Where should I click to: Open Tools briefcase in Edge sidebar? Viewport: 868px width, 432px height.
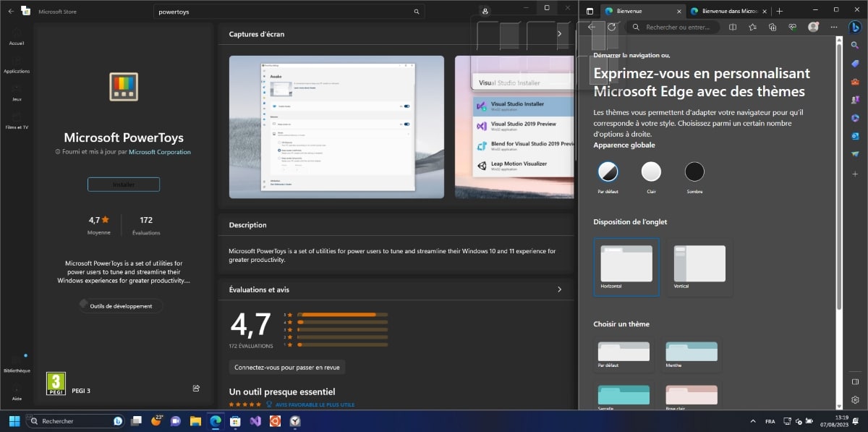pos(855,82)
